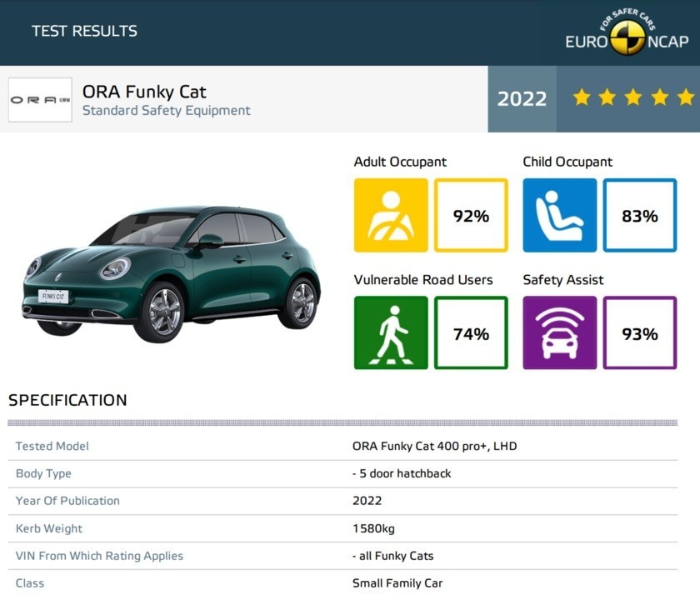Click the "Safety Assist" heading
The image size is (700, 600).
click(563, 280)
